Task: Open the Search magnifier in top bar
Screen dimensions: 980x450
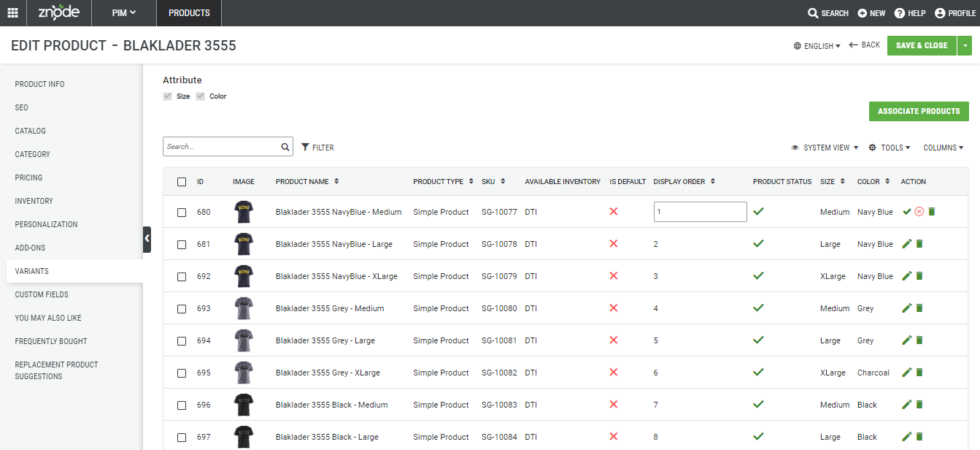Action: point(813,13)
